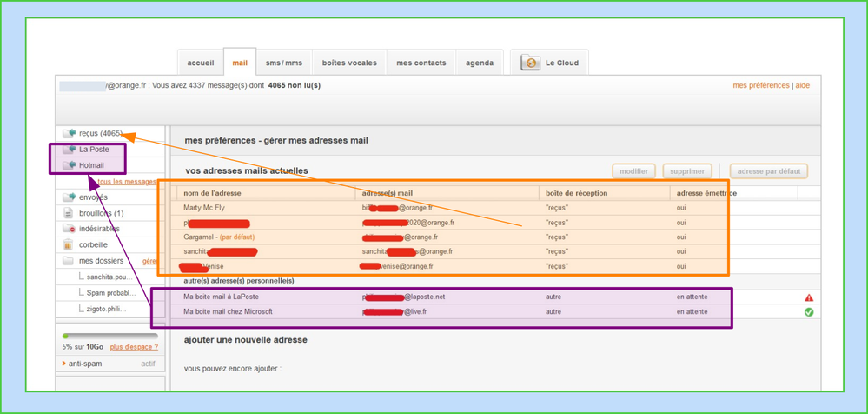Click the La Poste mailbox icon
This screenshot has width=868, height=414.
pyautogui.click(x=69, y=150)
